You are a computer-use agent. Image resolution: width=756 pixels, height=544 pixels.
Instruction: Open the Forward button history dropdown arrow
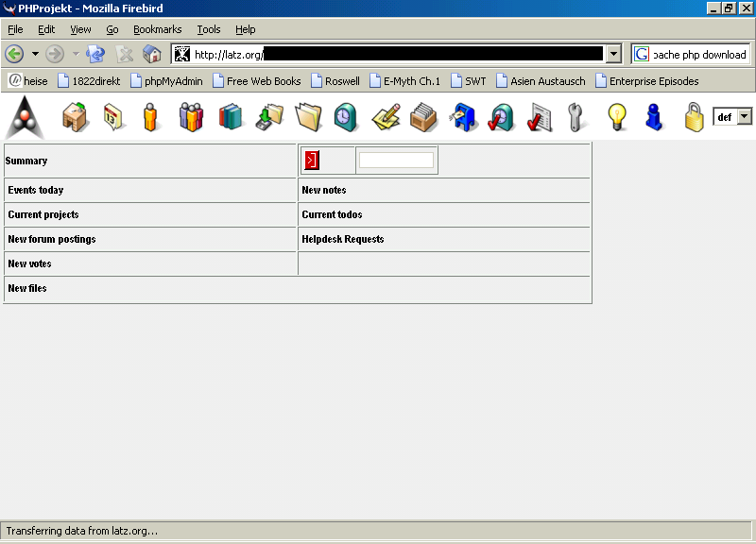(76, 54)
